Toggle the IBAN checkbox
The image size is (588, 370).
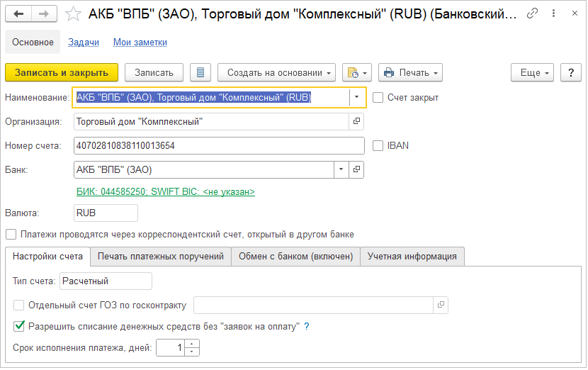pos(378,146)
